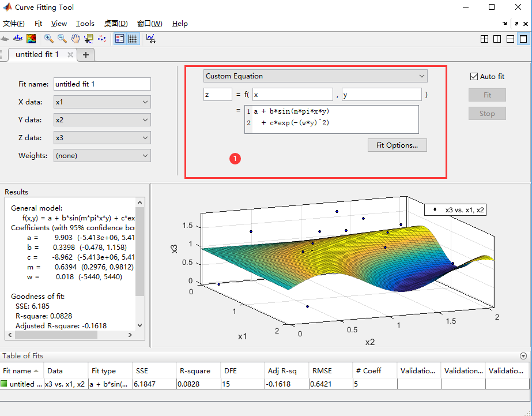This screenshot has width=532, height=416.
Task: Open the Fit menu
Action: (39, 24)
